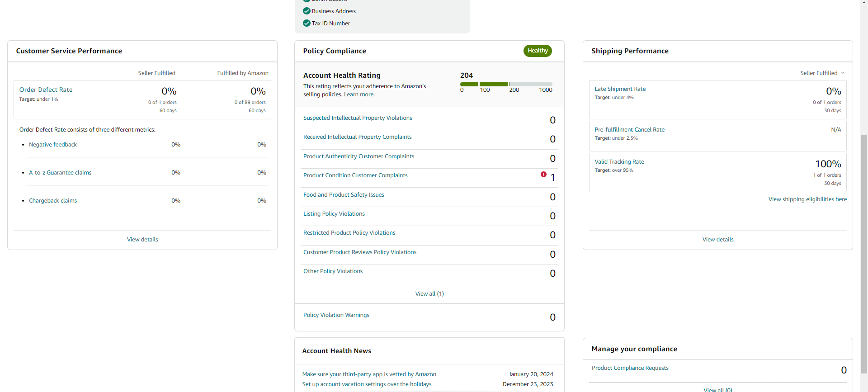Open Customer Product Reviews Policy Violations
The width and height of the screenshot is (868, 392).
point(360,252)
